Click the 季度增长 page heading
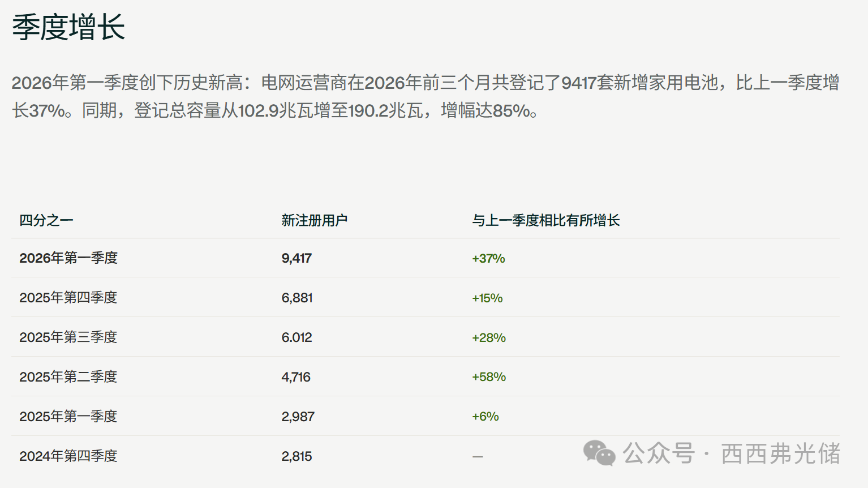This screenshot has width=868, height=488. (x=68, y=27)
